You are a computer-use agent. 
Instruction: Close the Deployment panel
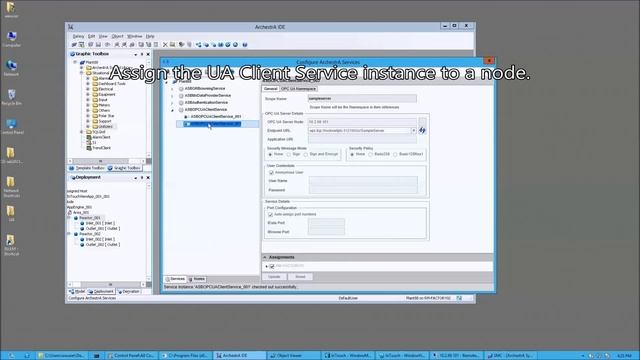tap(148, 178)
